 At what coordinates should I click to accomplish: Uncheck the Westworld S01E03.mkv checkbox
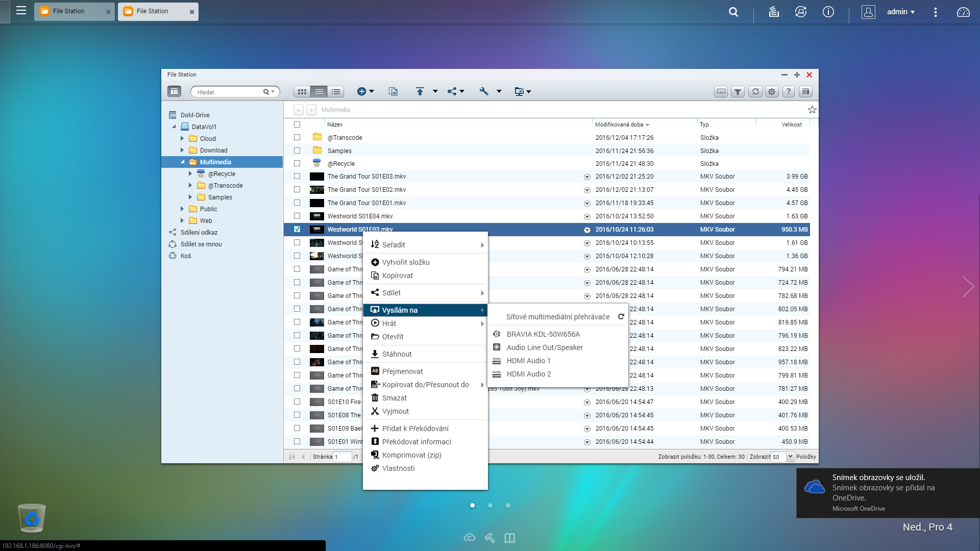[x=297, y=230]
